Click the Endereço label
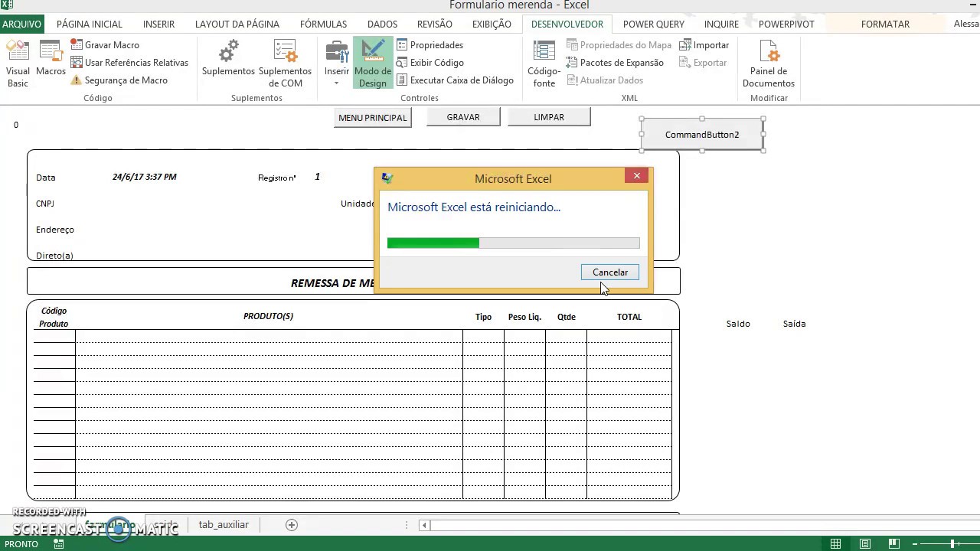980x551 pixels. click(x=55, y=230)
